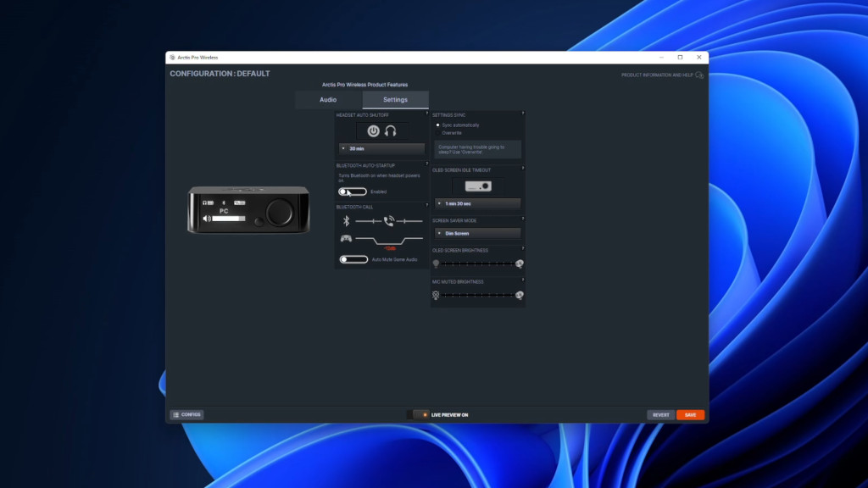Open help tooltip for Headset Auto Shutoff
868x488 pixels.
(x=426, y=114)
